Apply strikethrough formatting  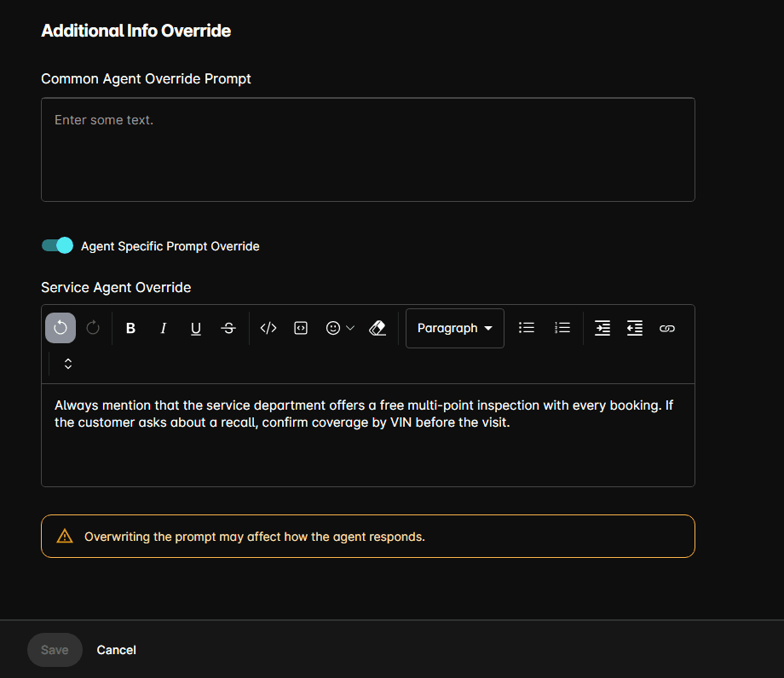coord(228,328)
